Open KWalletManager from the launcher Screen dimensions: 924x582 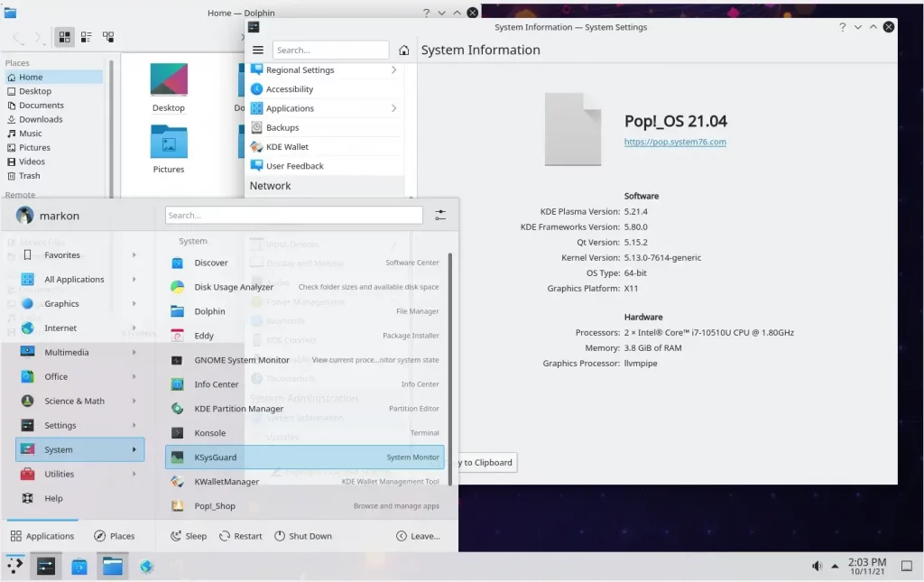(305, 481)
